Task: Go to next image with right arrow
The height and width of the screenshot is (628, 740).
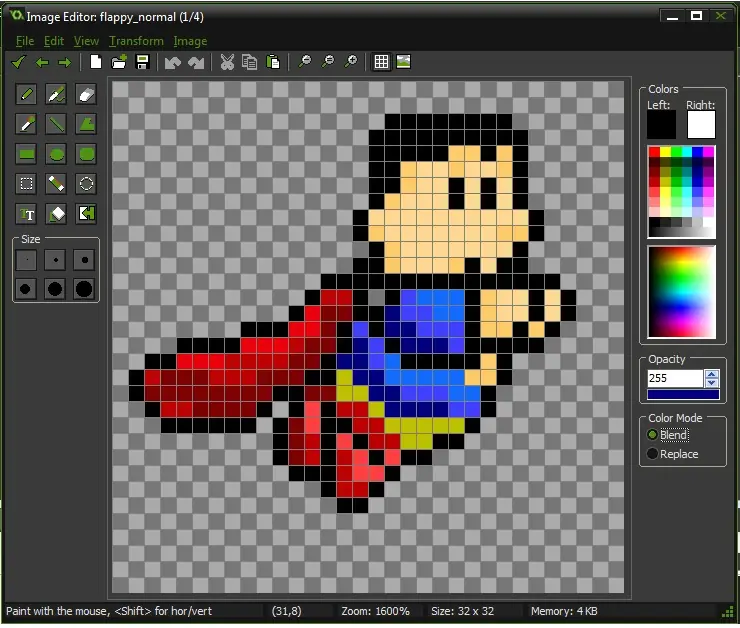Action: tap(65, 62)
